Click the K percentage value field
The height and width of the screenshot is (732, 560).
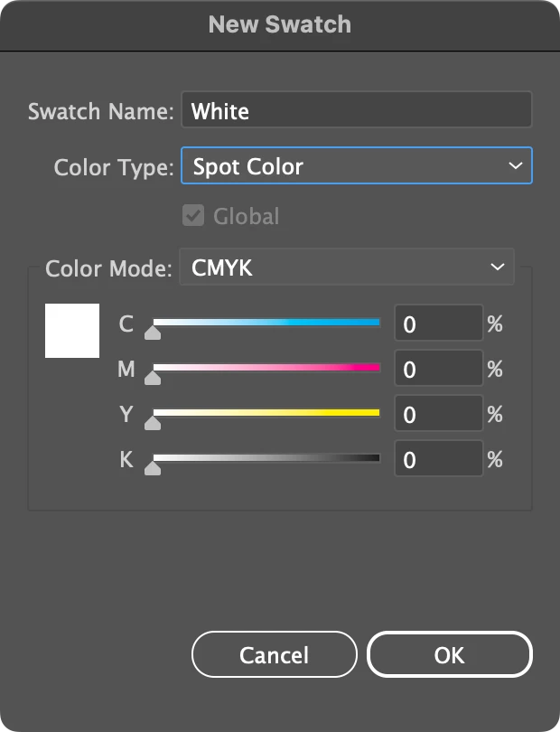pyautogui.click(x=438, y=460)
